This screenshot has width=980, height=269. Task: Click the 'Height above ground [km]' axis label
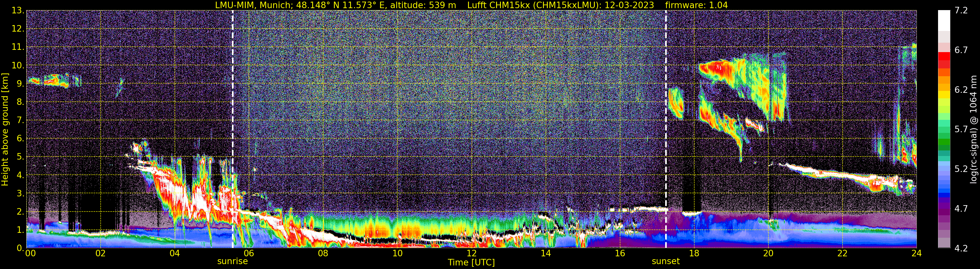point(5,129)
